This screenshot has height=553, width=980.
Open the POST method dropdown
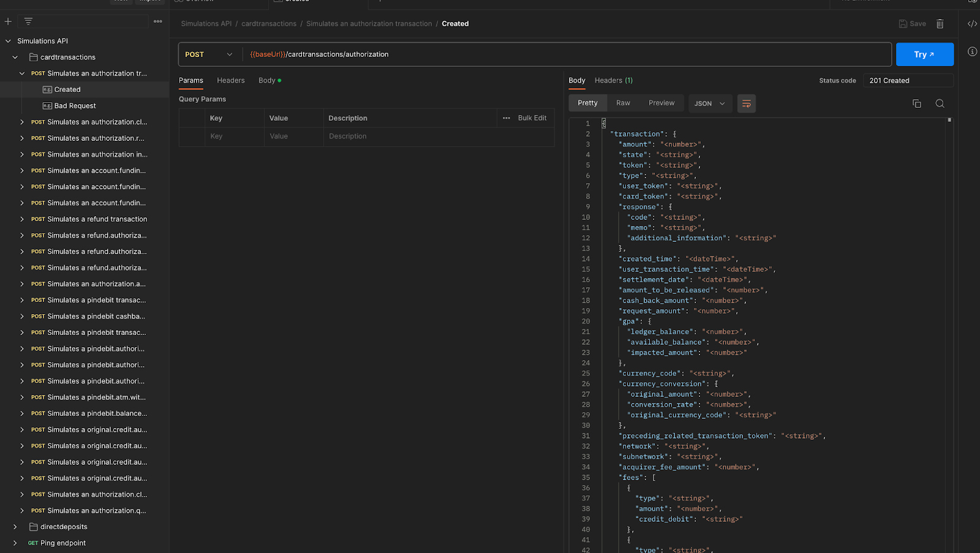tap(209, 55)
